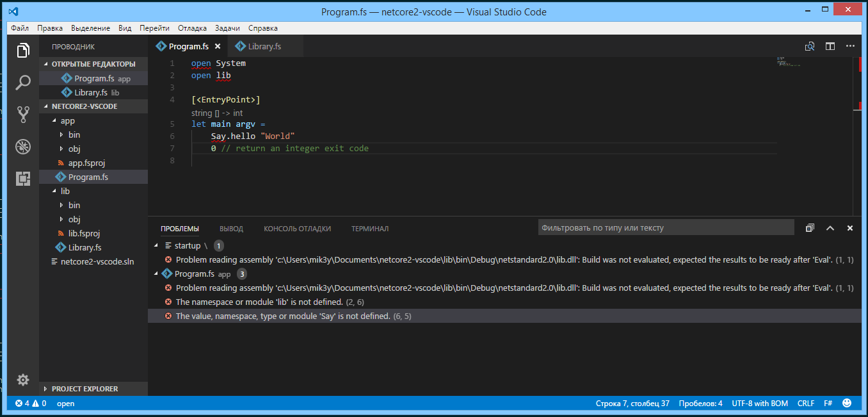Close the problems panel
Screen dimensions: 868x417
(850, 228)
